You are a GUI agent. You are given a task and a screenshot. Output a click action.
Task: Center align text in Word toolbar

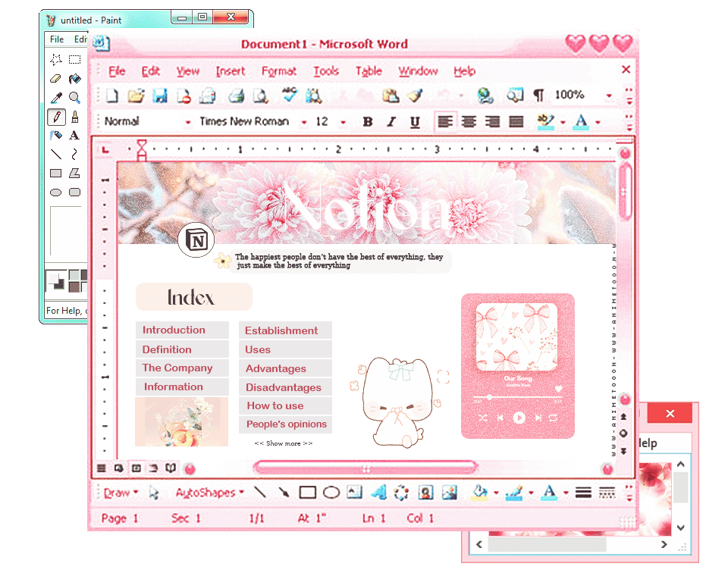pos(469,121)
